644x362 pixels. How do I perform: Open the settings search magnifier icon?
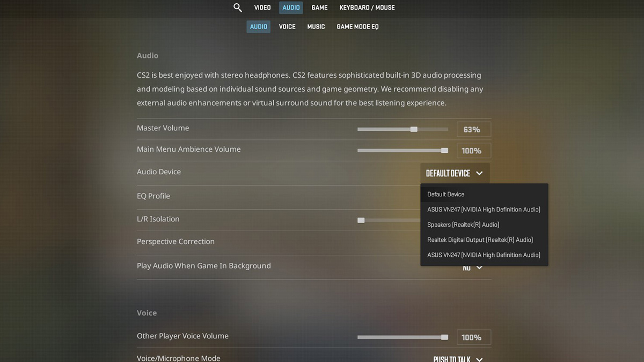[x=238, y=8]
